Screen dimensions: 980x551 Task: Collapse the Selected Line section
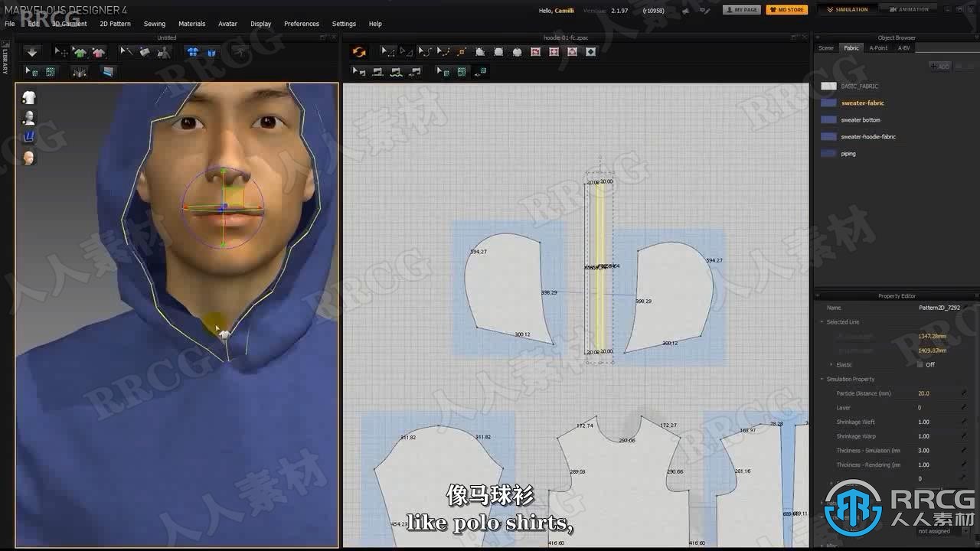822,322
